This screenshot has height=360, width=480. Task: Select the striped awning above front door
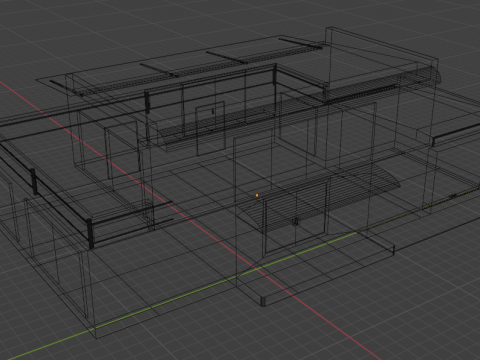tap(319, 197)
